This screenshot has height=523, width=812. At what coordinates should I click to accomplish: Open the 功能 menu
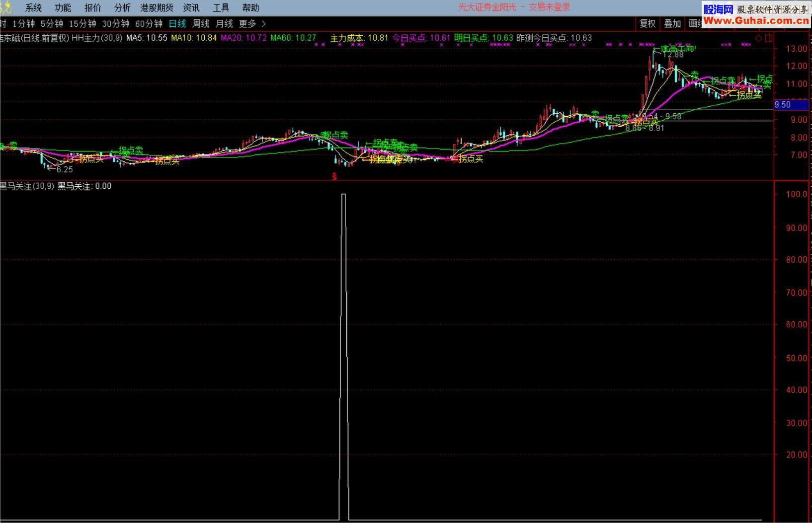(x=63, y=7)
